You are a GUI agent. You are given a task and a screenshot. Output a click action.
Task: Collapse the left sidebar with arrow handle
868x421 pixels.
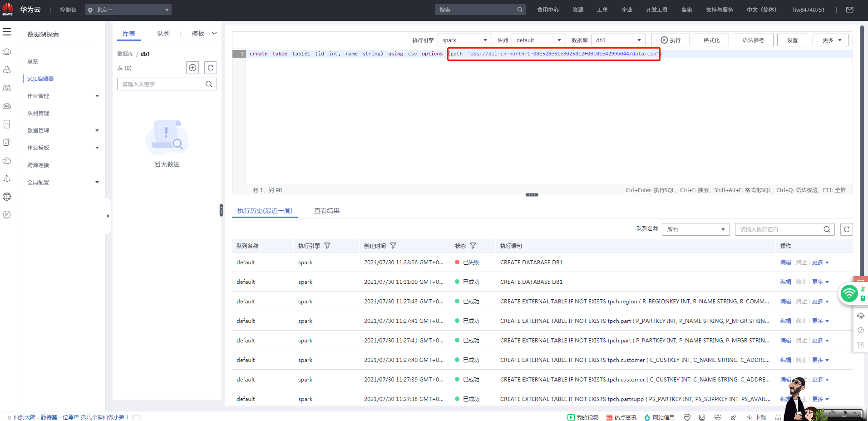pyautogui.click(x=108, y=216)
